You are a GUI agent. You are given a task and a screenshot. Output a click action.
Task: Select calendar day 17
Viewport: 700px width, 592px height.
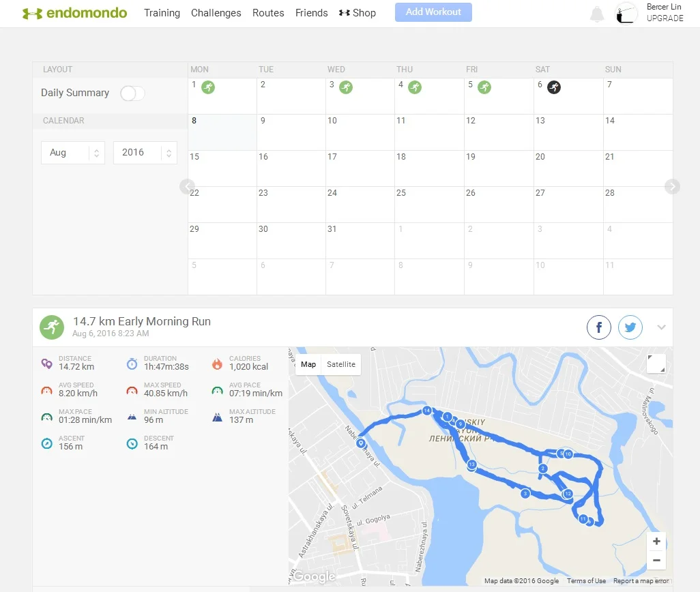[x=360, y=168]
